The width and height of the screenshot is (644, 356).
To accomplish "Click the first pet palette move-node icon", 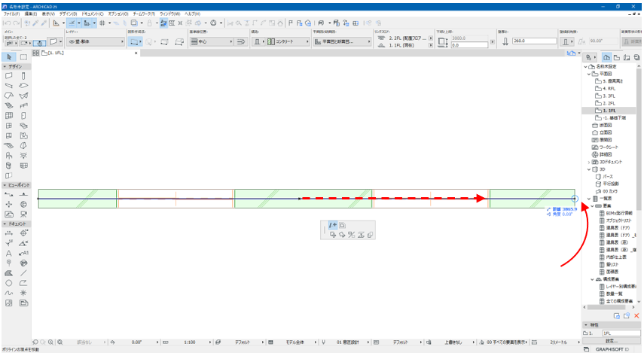I will [333, 225].
